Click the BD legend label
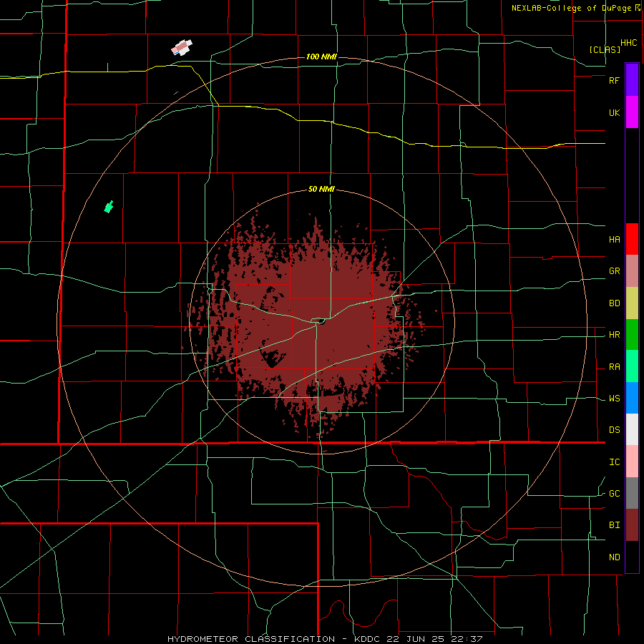Image resolution: width=644 pixels, height=644 pixels. click(x=614, y=303)
